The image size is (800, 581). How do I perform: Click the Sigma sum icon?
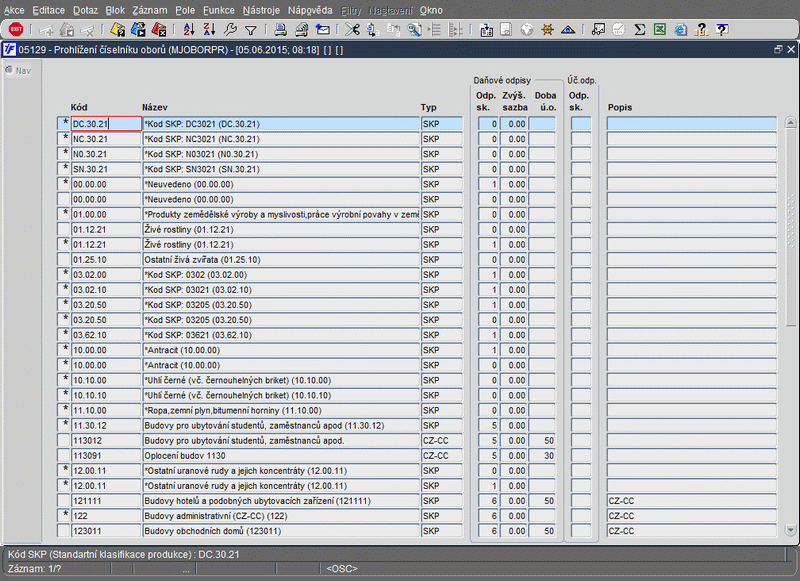pos(640,29)
